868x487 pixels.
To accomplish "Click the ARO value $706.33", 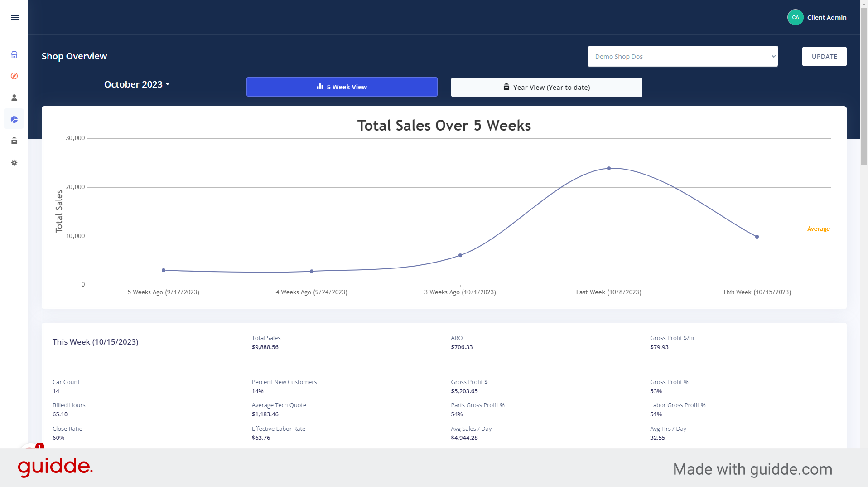I will 462,347.
